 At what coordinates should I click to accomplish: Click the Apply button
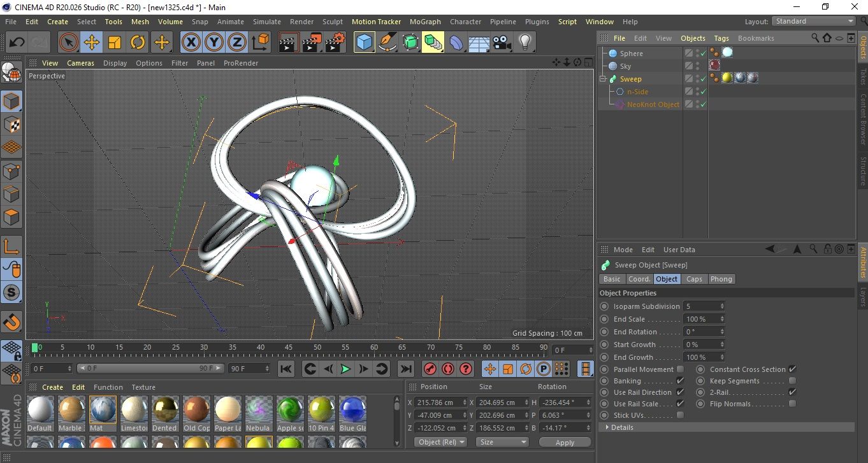[565, 442]
